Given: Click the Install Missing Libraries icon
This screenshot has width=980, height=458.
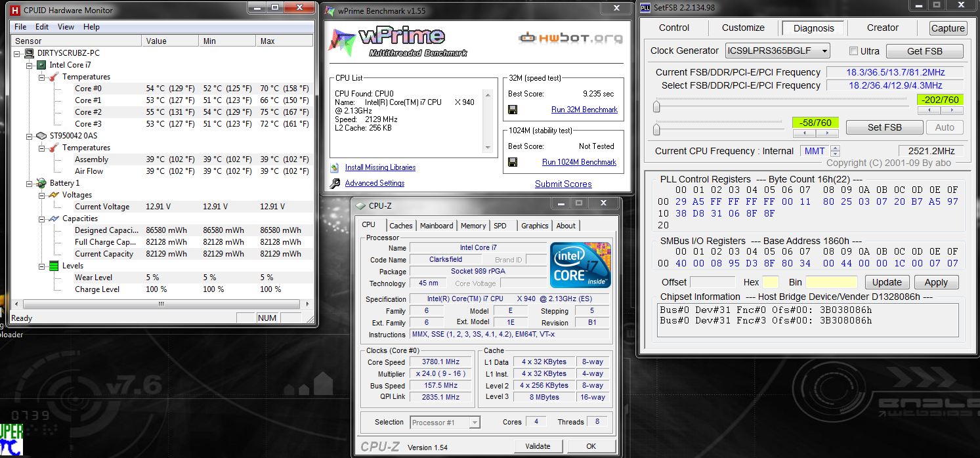Looking at the screenshot, I should coord(335,167).
